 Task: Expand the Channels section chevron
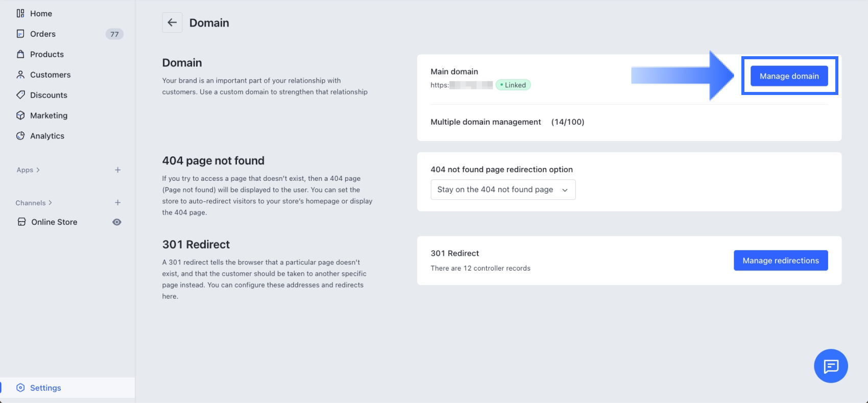tap(50, 203)
